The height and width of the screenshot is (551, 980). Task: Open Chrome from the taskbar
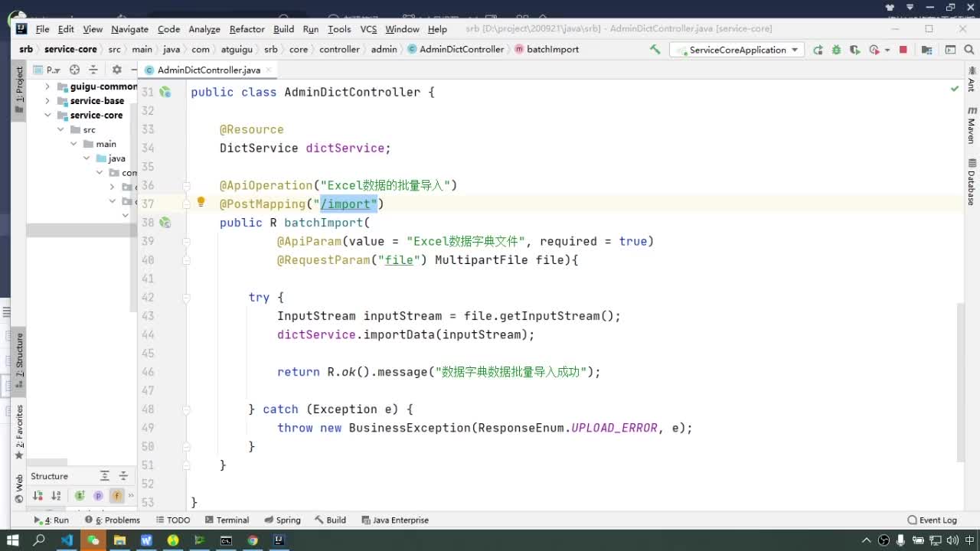click(x=253, y=540)
